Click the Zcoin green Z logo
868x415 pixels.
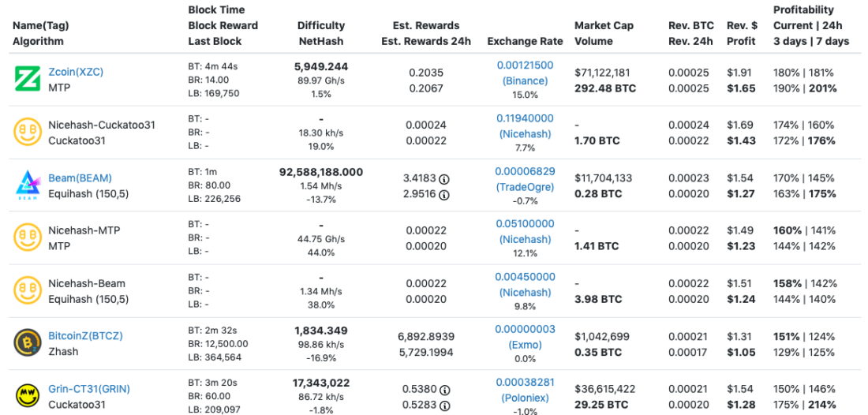point(28,80)
